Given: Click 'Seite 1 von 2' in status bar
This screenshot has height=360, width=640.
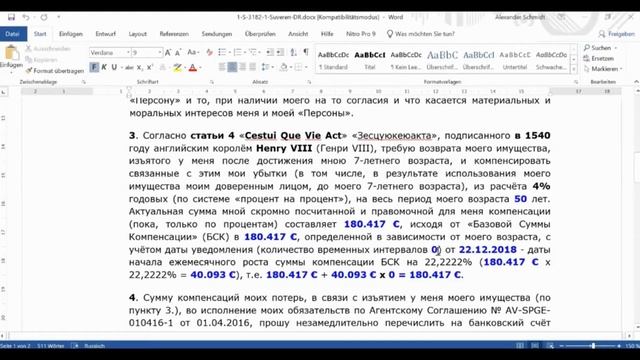Looking at the screenshot, I should click(x=15, y=346).
